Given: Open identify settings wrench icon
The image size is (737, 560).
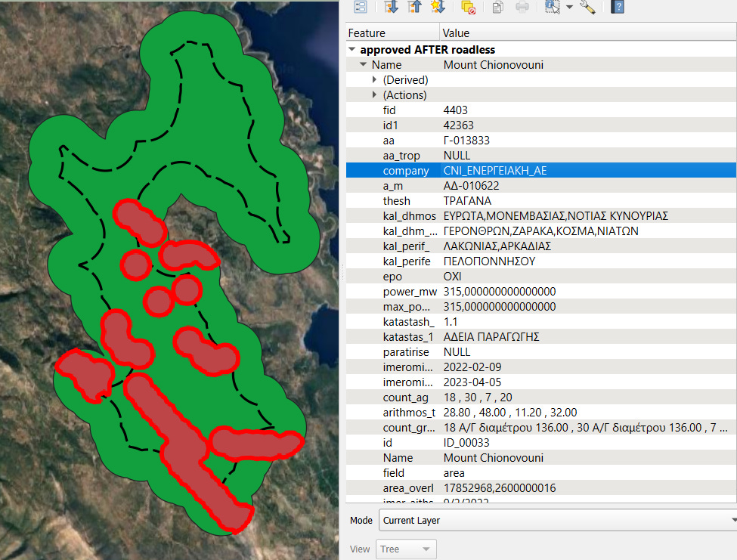Looking at the screenshot, I should (587, 8).
